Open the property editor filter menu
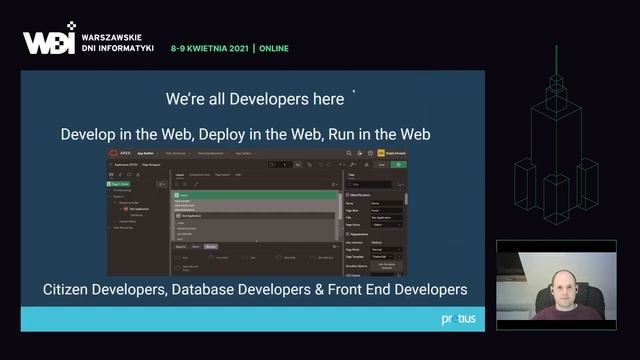This screenshot has height=360, width=640. (x=400, y=184)
